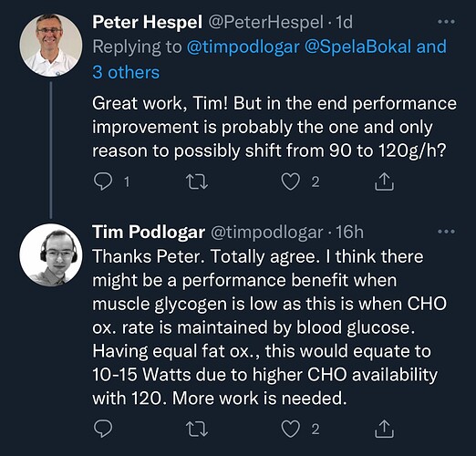Screen dimensions: 476x456
Task: Click the 1d timestamp on Peter's tweet
Action: 344,22
